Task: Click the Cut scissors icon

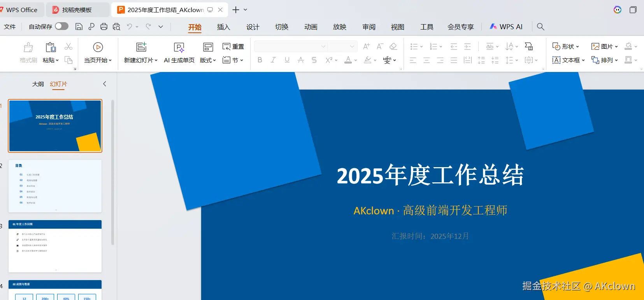Action: coord(68,46)
